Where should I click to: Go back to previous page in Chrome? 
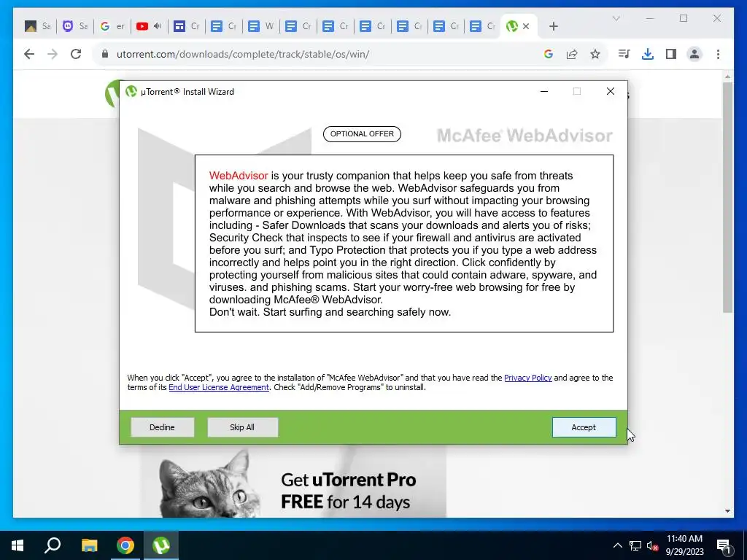click(29, 54)
